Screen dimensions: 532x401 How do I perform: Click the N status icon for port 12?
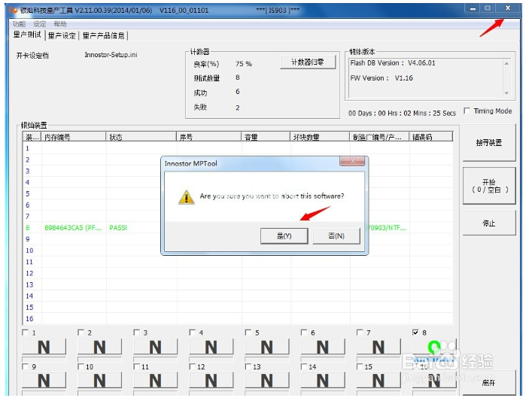tap(211, 381)
